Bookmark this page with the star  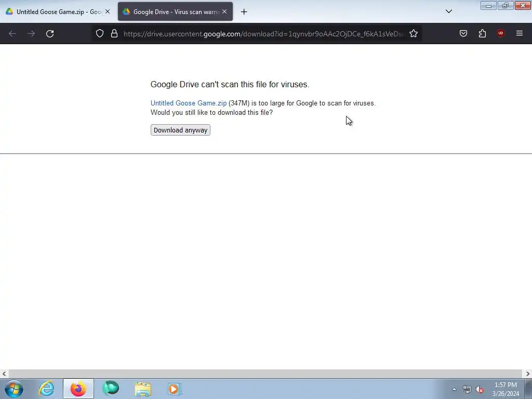point(413,34)
